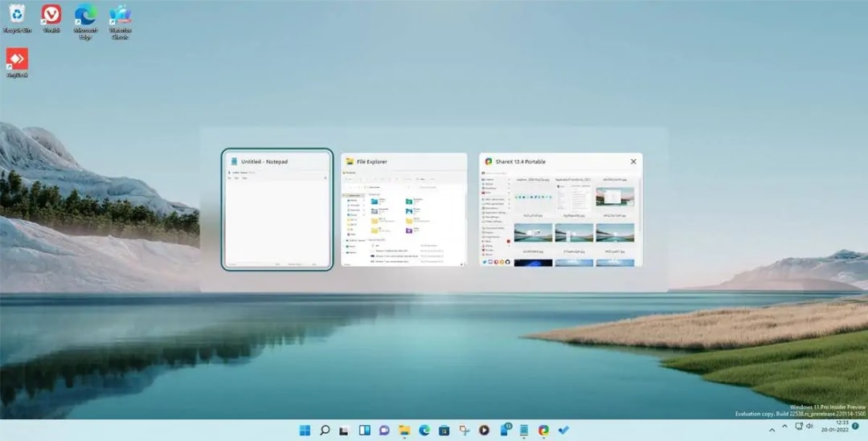Expand the hidden system tray icons chevron
The height and width of the screenshot is (441, 868).
pyautogui.click(x=784, y=426)
